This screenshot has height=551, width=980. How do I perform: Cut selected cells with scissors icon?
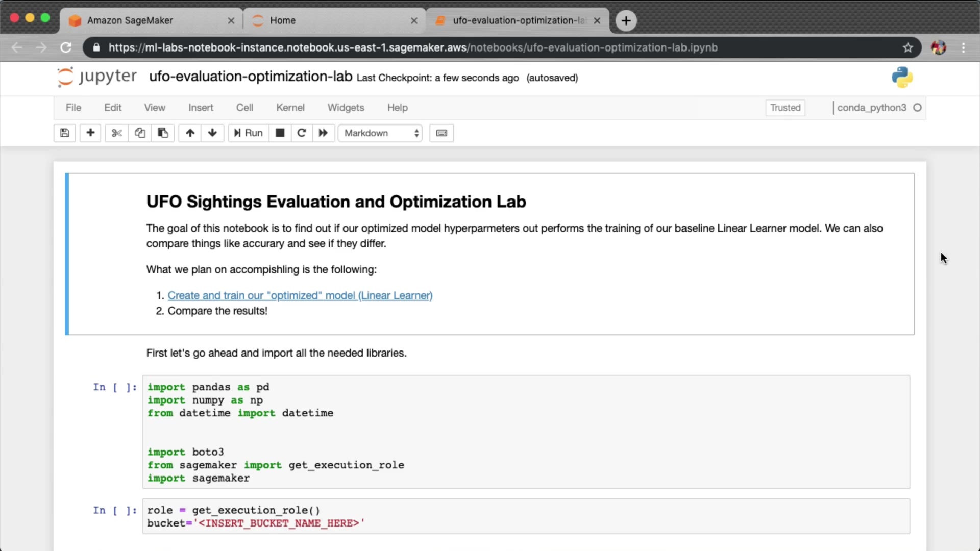click(x=117, y=133)
